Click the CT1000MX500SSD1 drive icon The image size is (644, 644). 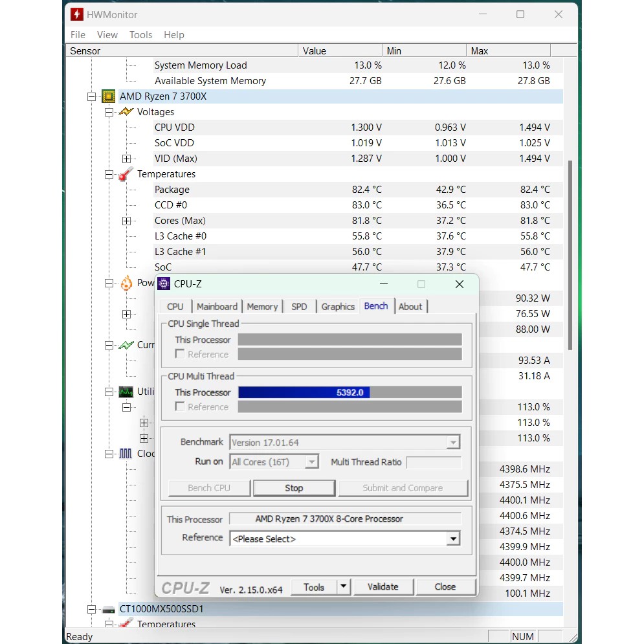pyautogui.click(x=109, y=609)
